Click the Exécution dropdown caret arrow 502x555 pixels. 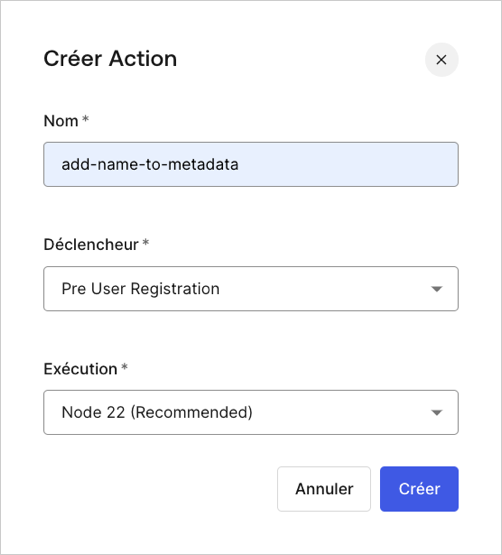[x=437, y=413]
